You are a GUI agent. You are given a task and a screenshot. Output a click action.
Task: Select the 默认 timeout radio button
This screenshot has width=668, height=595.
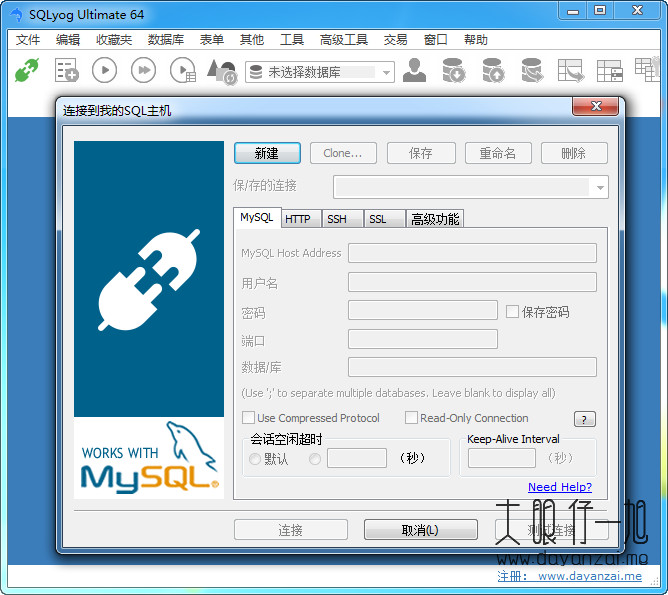click(255, 459)
